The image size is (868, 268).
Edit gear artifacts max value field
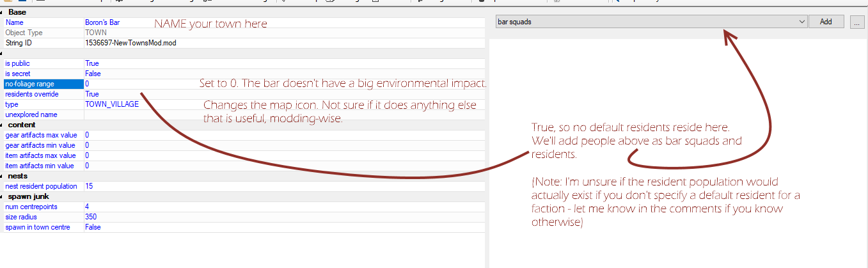pos(87,135)
